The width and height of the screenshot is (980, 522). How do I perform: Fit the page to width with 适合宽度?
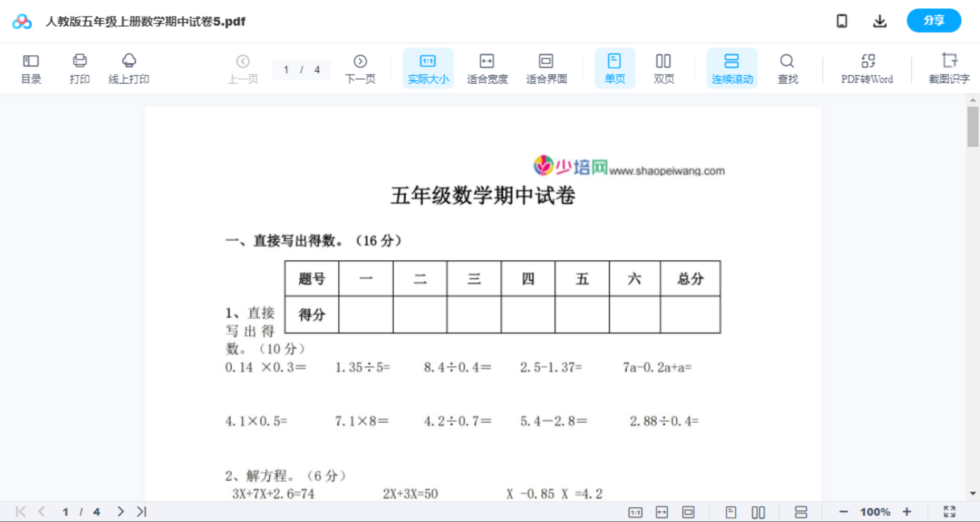(x=487, y=68)
